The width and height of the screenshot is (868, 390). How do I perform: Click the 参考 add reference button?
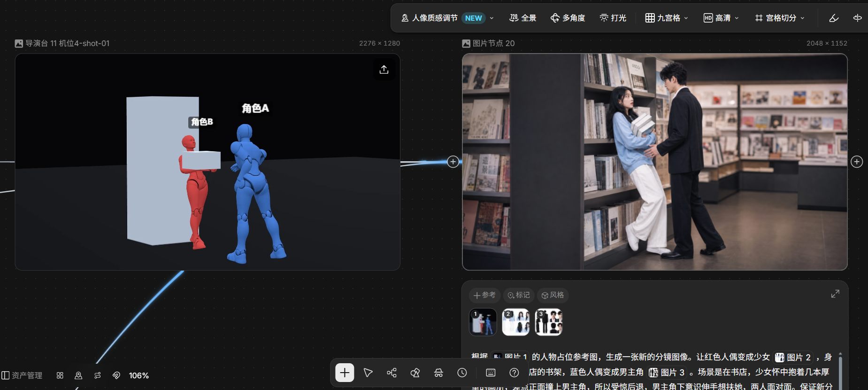pyautogui.click(x=484, y=295)
